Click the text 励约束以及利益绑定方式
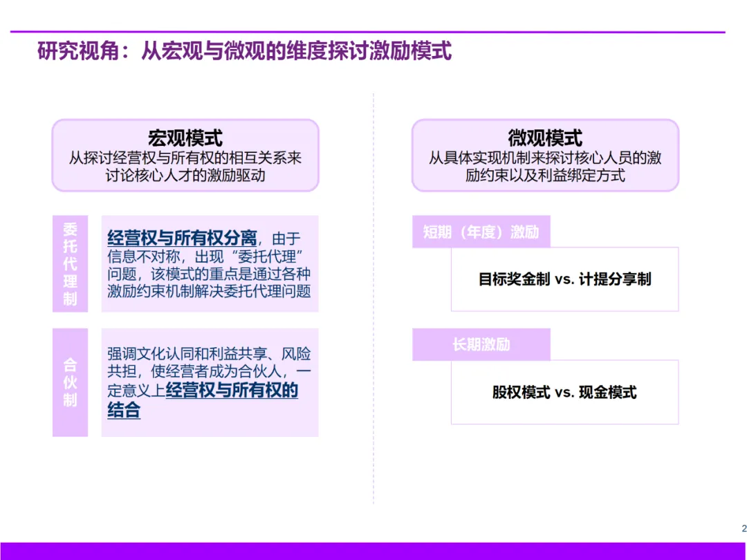The width and height of the screenshot is (747, 560). click(x=545, y=175)
